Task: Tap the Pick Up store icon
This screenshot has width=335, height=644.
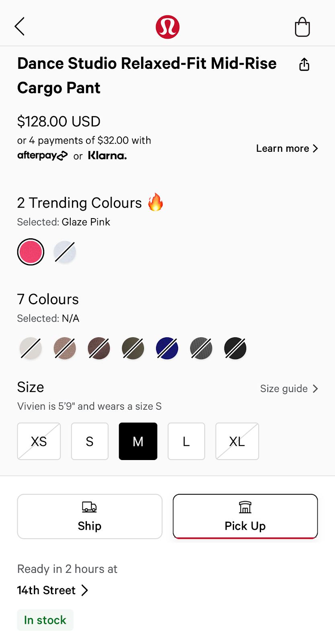Action: (x=245, y=506)
